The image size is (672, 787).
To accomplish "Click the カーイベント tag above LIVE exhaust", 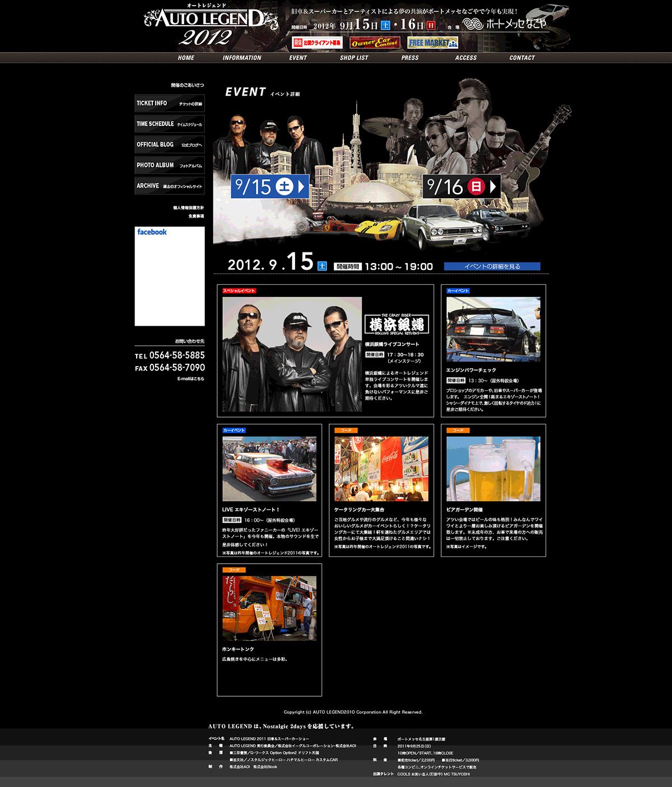I will (x=234, y=430).
